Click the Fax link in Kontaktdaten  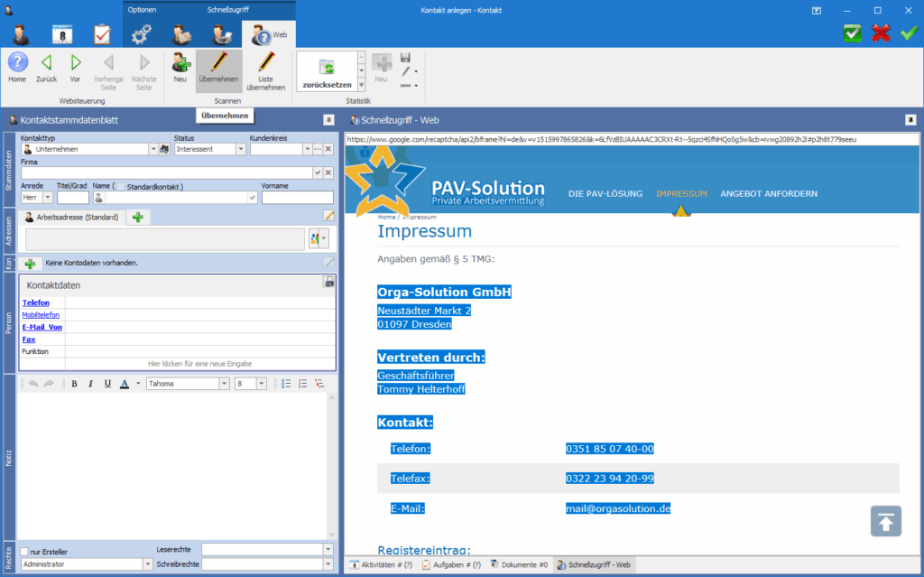point(29,340)
